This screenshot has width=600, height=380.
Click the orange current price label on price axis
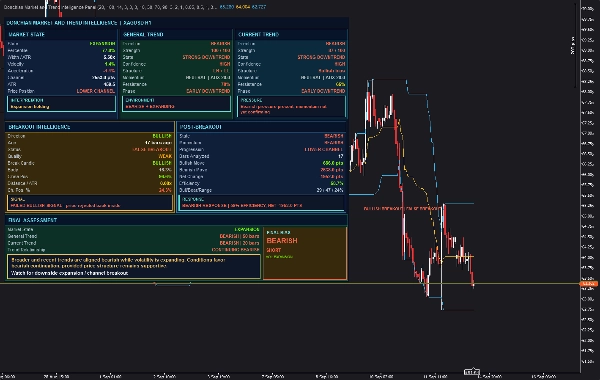click(589, 284)
